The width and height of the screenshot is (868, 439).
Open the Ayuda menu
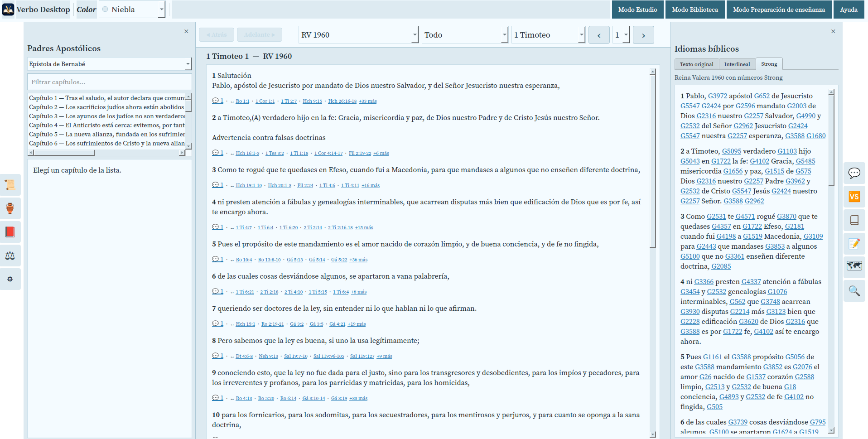point(849,10)
